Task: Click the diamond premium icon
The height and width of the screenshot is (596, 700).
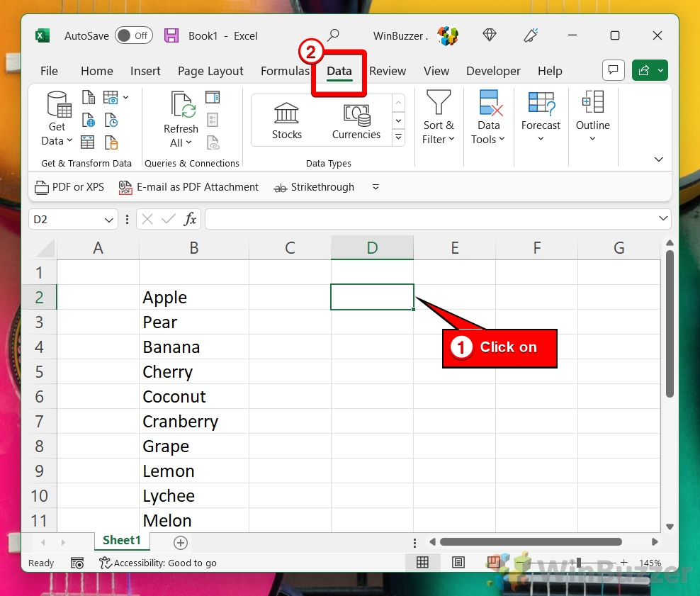Action: coord(490,35)
